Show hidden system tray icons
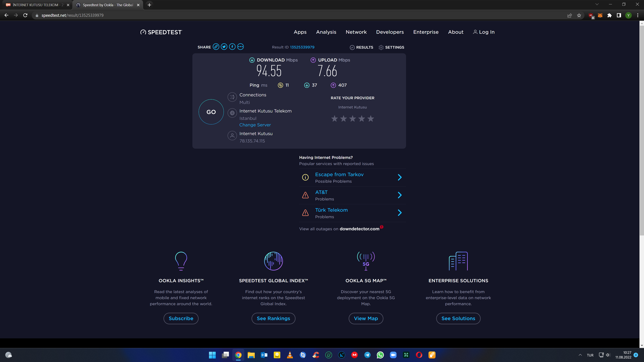The height and width of the screenshot is (362, 644). click(x=580, y=355)
